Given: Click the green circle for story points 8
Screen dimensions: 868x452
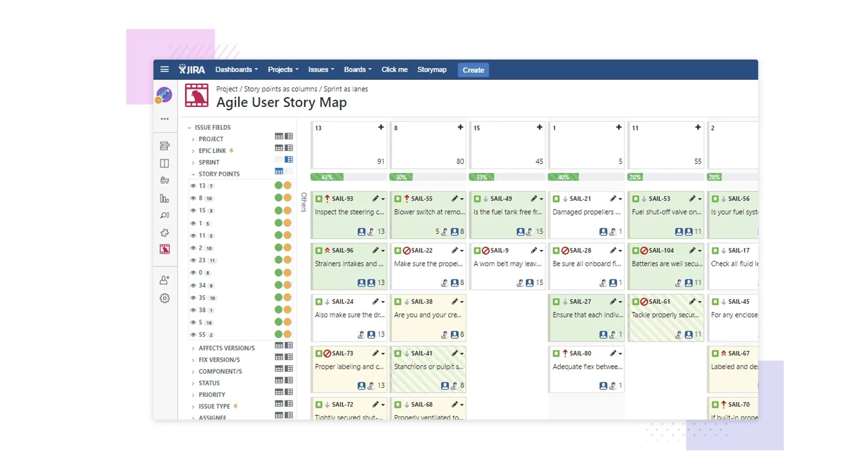Looking at the screenshot, I should pos(278,198).
